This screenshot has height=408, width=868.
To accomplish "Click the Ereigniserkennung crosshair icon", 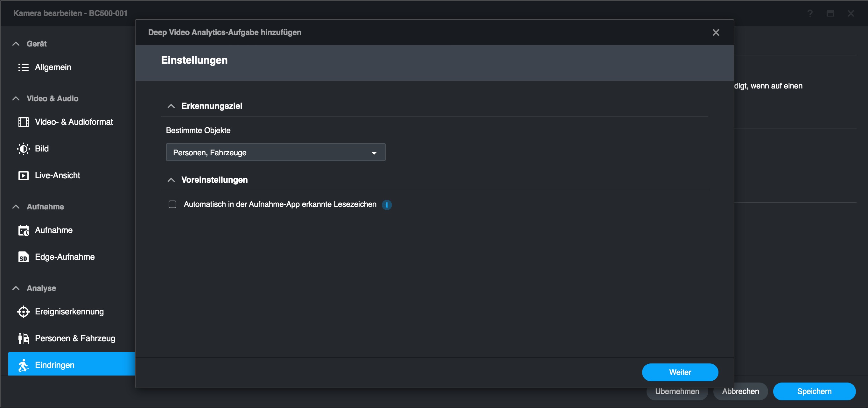I will tap(23, 312).
